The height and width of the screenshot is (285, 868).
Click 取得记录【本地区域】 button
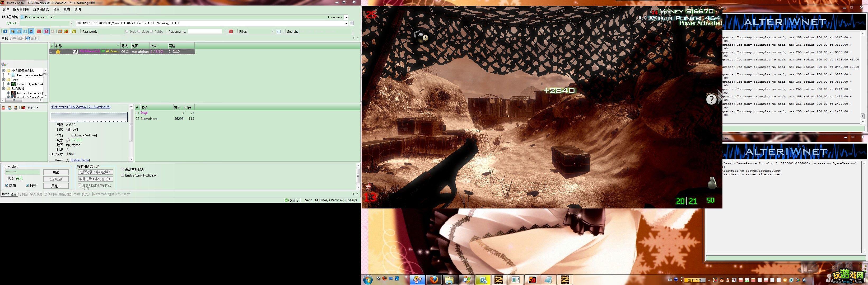coord(96,179)
